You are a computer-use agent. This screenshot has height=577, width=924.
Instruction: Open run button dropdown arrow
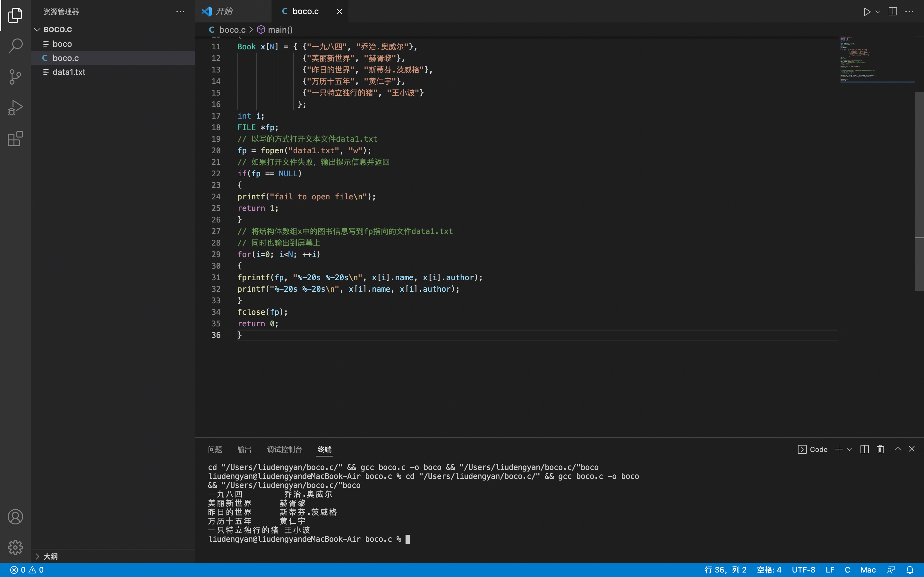(878, 12)
